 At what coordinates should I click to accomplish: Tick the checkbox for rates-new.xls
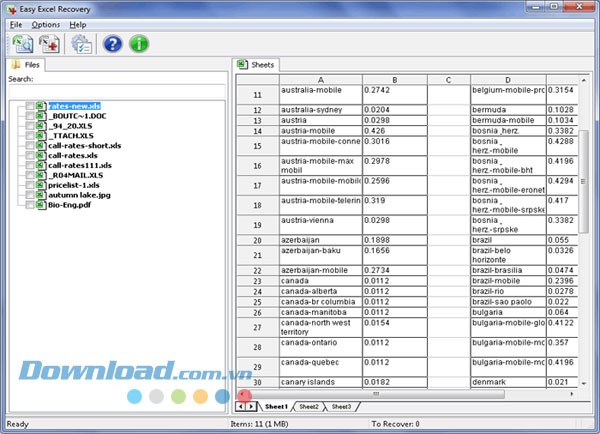point(30,105)
